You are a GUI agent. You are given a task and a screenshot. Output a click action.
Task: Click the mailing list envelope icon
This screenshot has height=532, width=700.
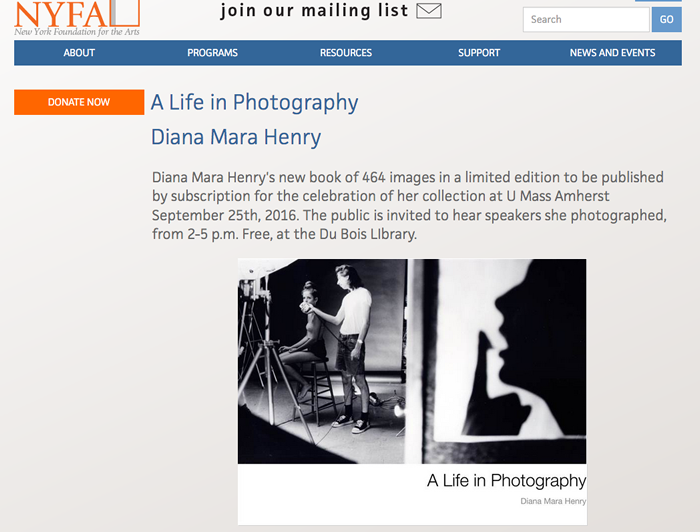point(429,11)
